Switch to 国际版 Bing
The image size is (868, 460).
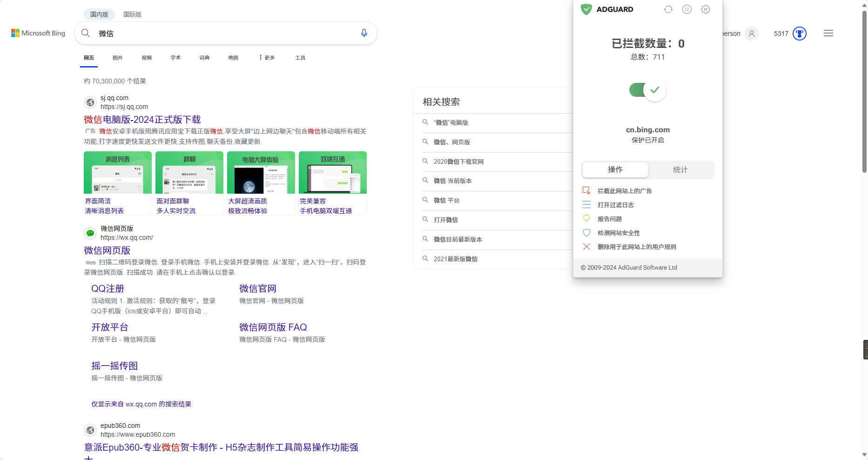click(132, 14)
